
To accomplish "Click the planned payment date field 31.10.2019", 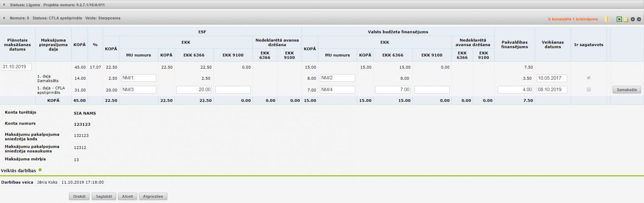I will pyautogui.click(x=17, y=67).
